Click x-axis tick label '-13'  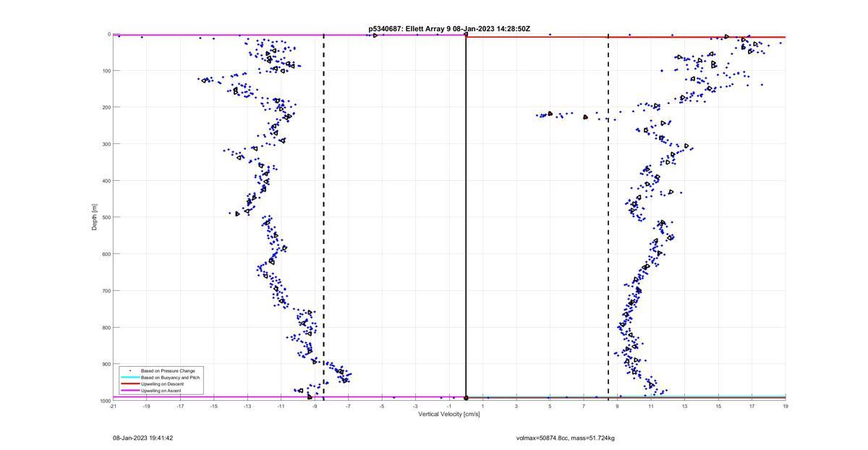247,406
